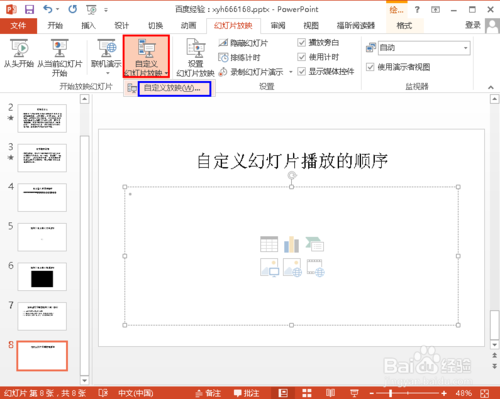Click Fit slide to window icon
This screenshot has height=399, width=500.
click(485, 393)
